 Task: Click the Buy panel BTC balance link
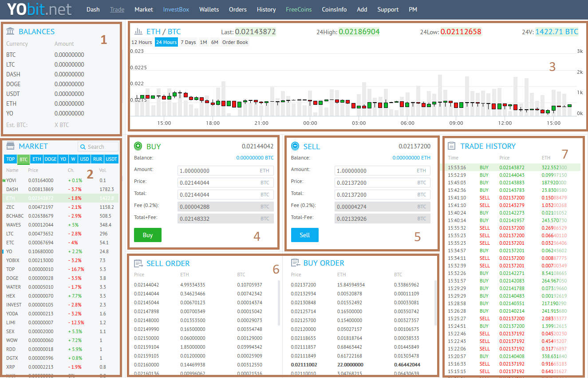click(255, 158)
